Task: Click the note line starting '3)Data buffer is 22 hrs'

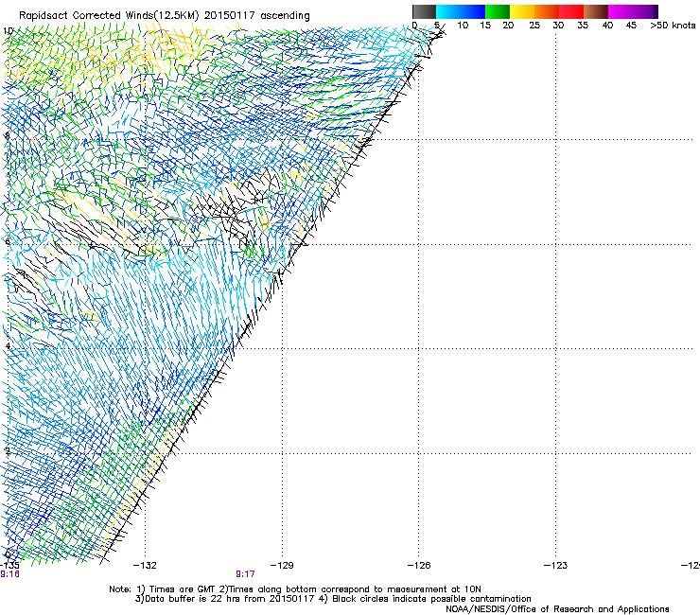Action: (x=333, y=599)
